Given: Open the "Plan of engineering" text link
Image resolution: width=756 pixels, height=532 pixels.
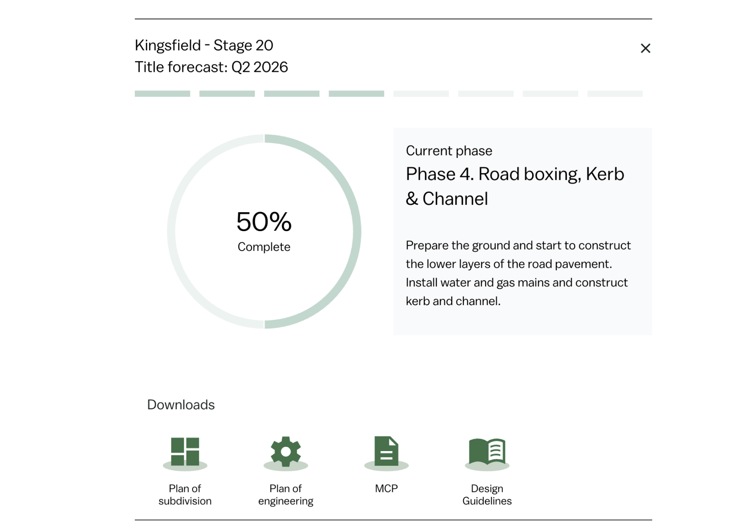Looking at the screenshot, I should 285,495.
